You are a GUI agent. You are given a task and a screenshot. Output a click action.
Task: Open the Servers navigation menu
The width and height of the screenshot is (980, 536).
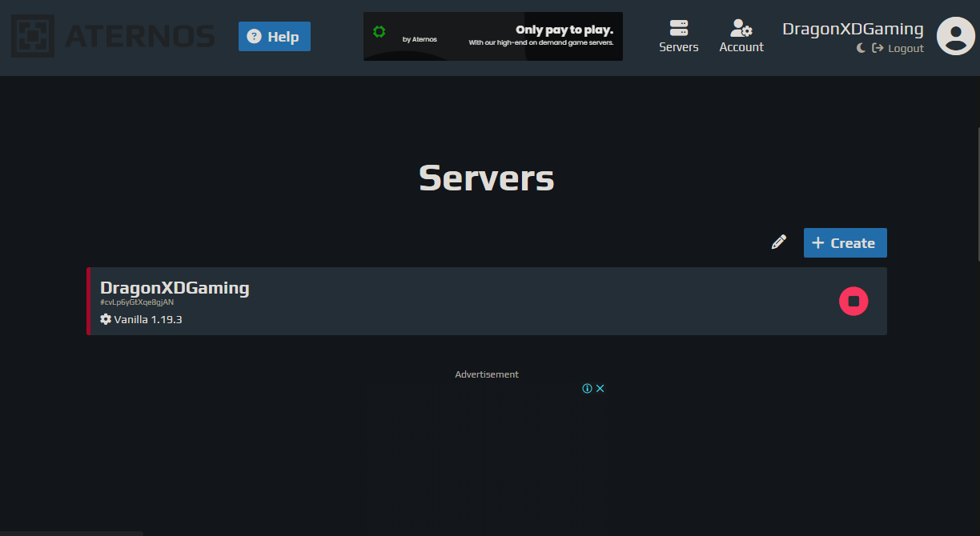tap(679, 37)
